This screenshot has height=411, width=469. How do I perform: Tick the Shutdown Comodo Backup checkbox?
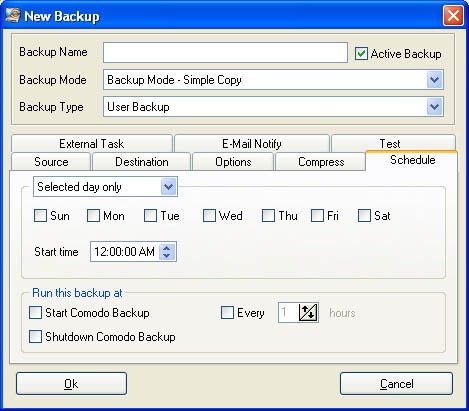35,337
